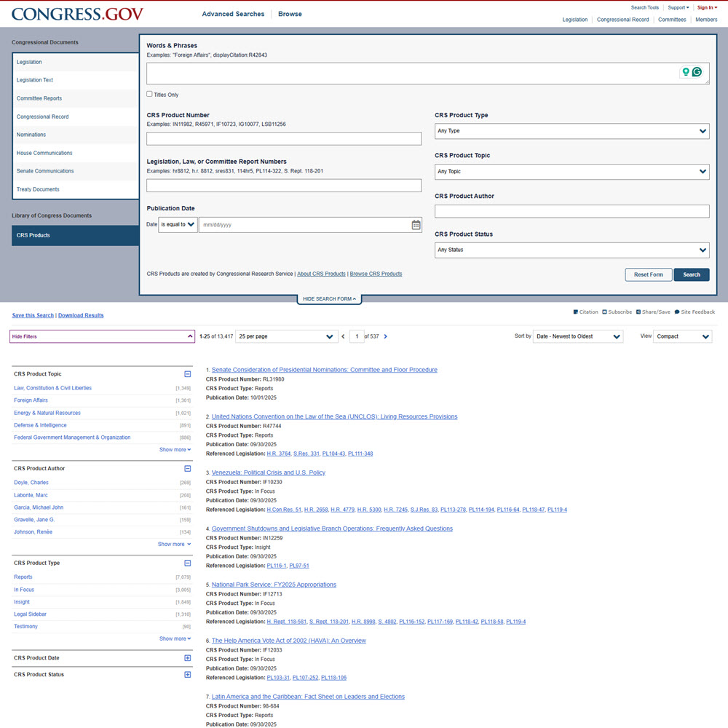Open the Sort by dropdown

[x=577, y=336]
